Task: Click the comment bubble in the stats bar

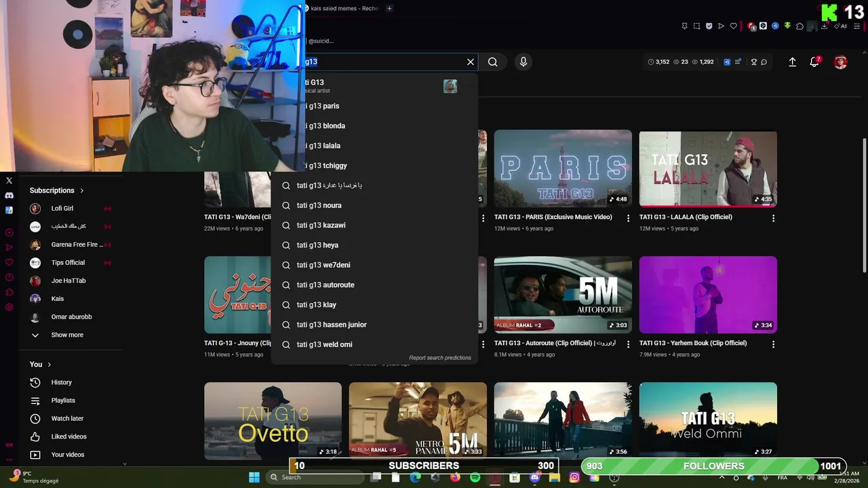Action: click(x=764, y=62)
